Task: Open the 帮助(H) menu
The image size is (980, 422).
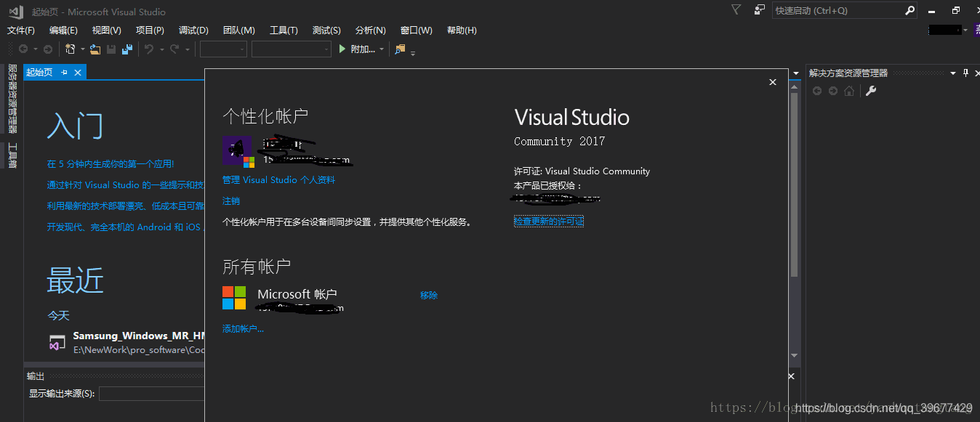Action: pyautogui.click(x=462, y=30)
